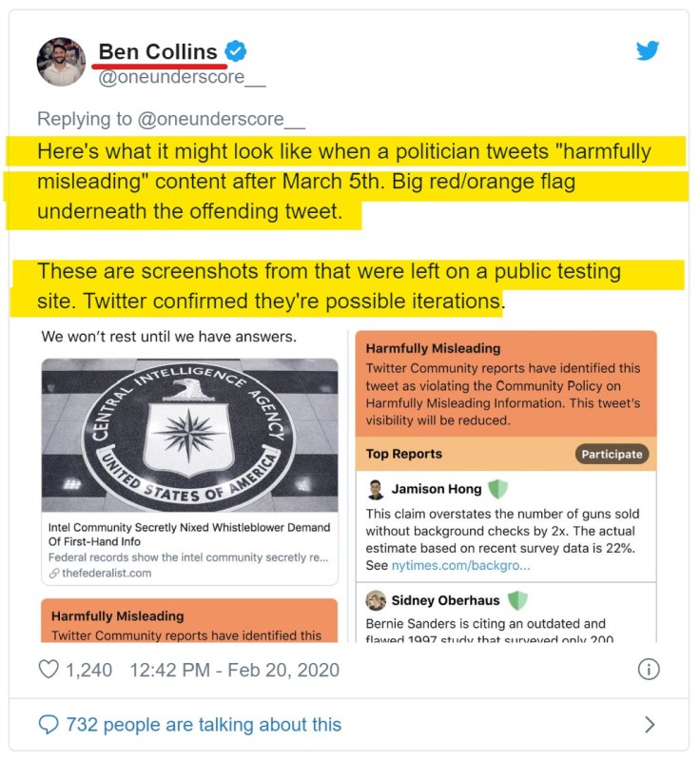Open Ben Collins's profile picture
The height and width of the screenshot is (761, 700).
(x=62, y=63)
